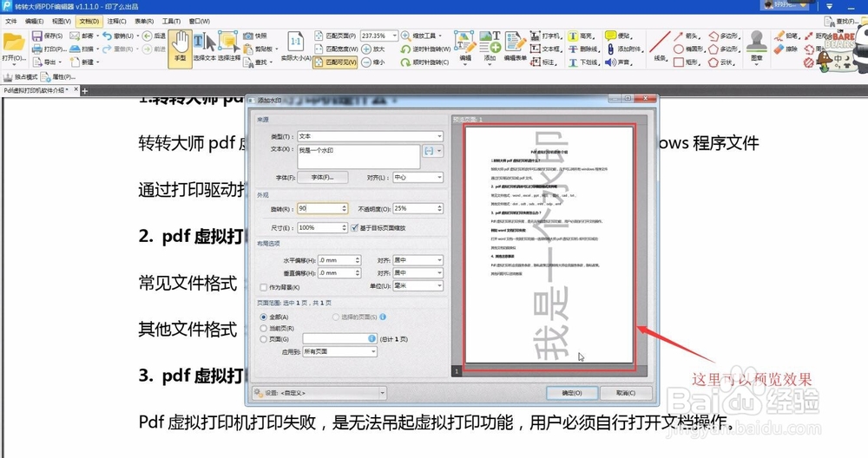
Task: Open the 不透明度 25% dropdown
Action: pyautogui.click(x=418, y=208)
